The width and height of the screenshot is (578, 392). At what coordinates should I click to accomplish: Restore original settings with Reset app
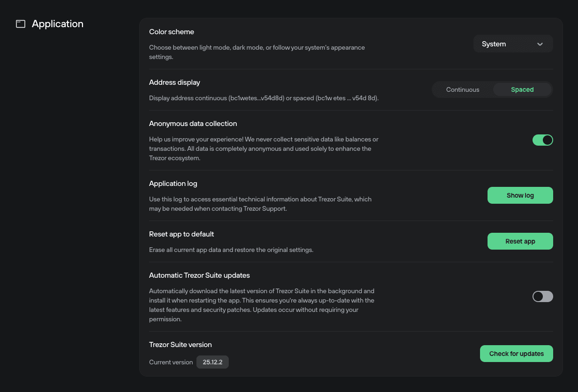(520, 241)
